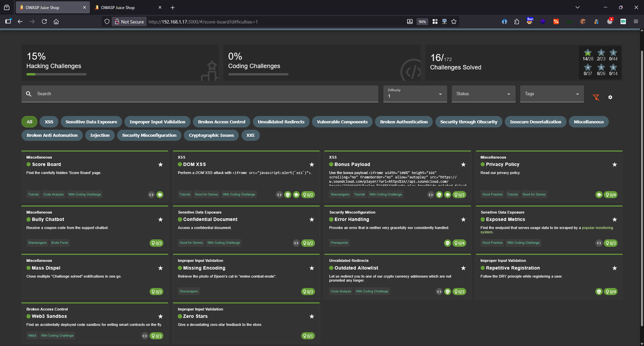Click the Brute Force tag on Bully Chatbot
Screen dimensions: 644x346
click(60, 243)
